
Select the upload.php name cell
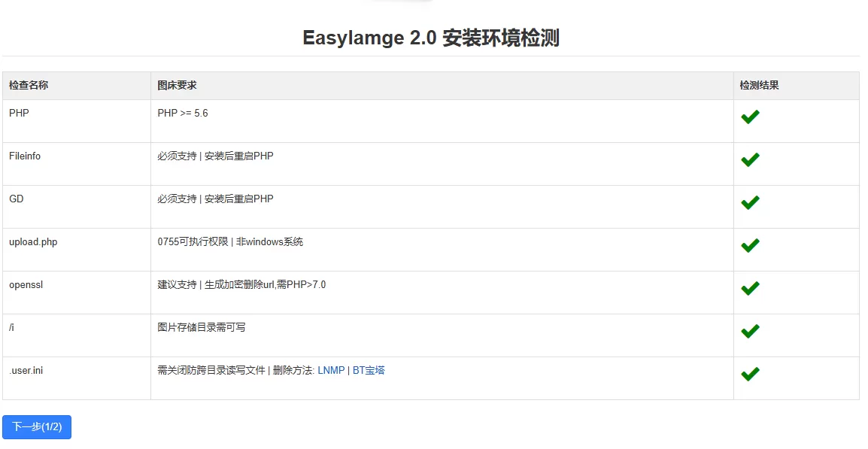click(33, 242)
